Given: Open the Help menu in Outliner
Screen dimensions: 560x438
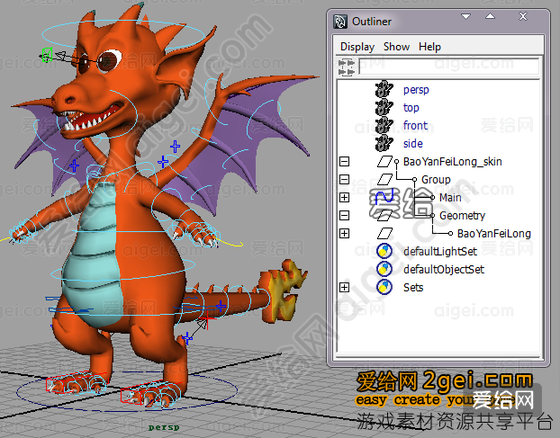Looking at the screenshot, I should pos(430,47).
